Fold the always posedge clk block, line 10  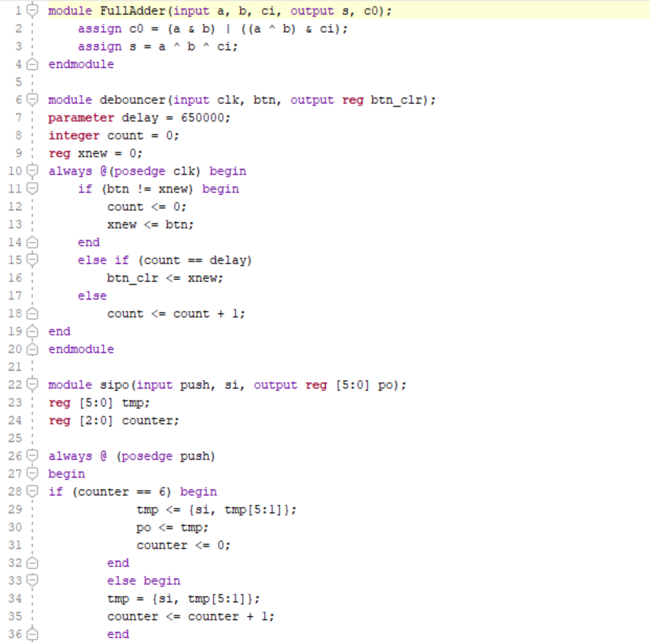tap(32, 171)
